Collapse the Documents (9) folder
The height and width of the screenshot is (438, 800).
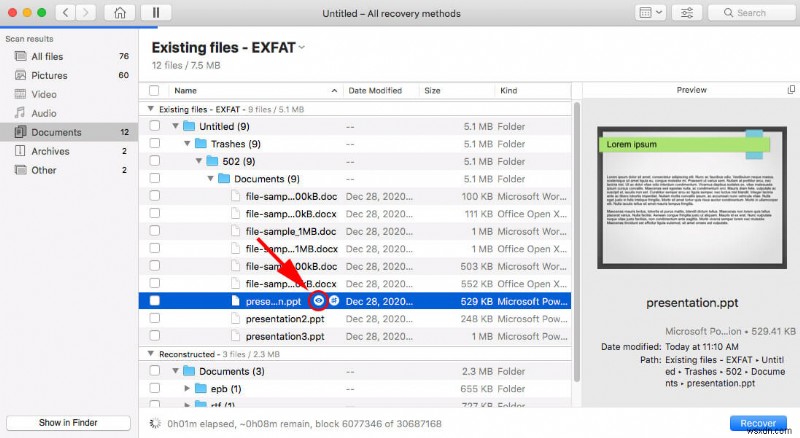click(210, 178)
